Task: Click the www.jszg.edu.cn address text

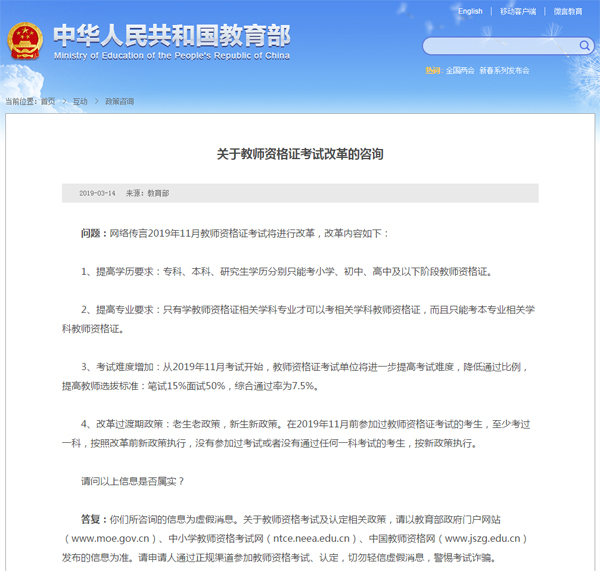Action: 477,538
